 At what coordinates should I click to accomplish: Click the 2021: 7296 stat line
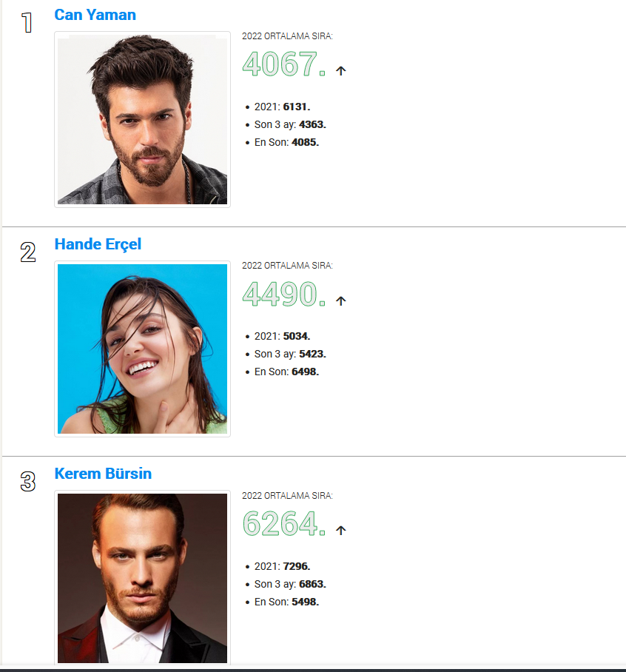pyautogui.click(x=282, y=566)
